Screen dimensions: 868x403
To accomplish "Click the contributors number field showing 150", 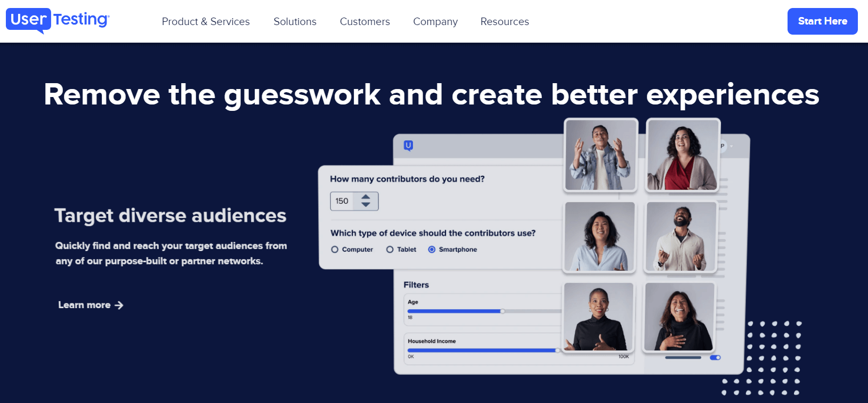I will click(x=343, y=201).
